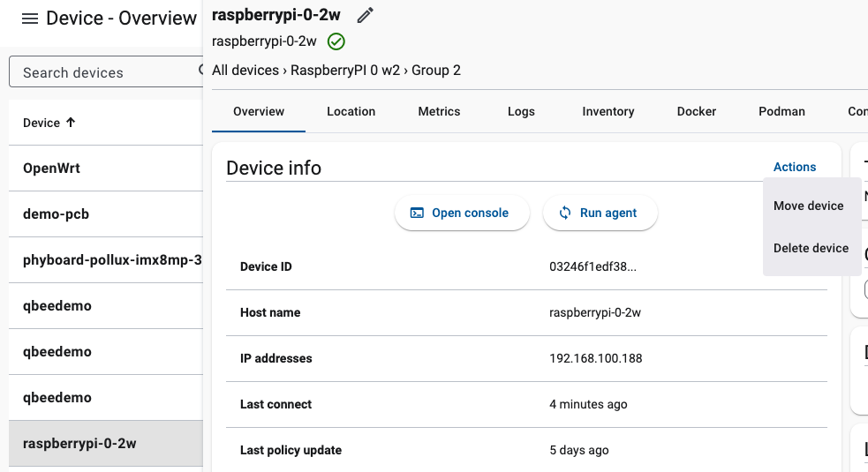Screen dimensions: 868x472
Task: Open the hamburger navigation menu
Action: click(x=30, y=19)
